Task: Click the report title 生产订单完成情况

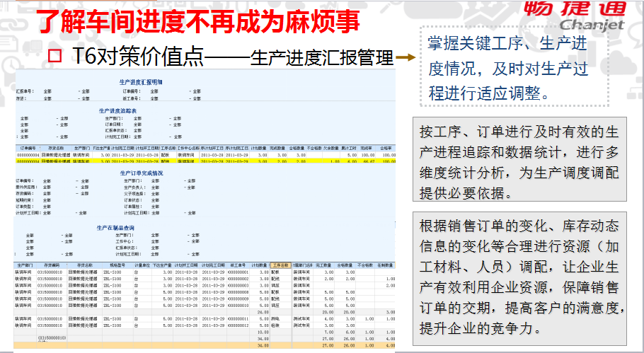Action: (142, 173)
